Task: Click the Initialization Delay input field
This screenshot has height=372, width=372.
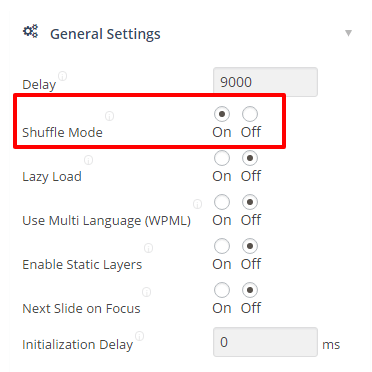Action: point(265,342)
